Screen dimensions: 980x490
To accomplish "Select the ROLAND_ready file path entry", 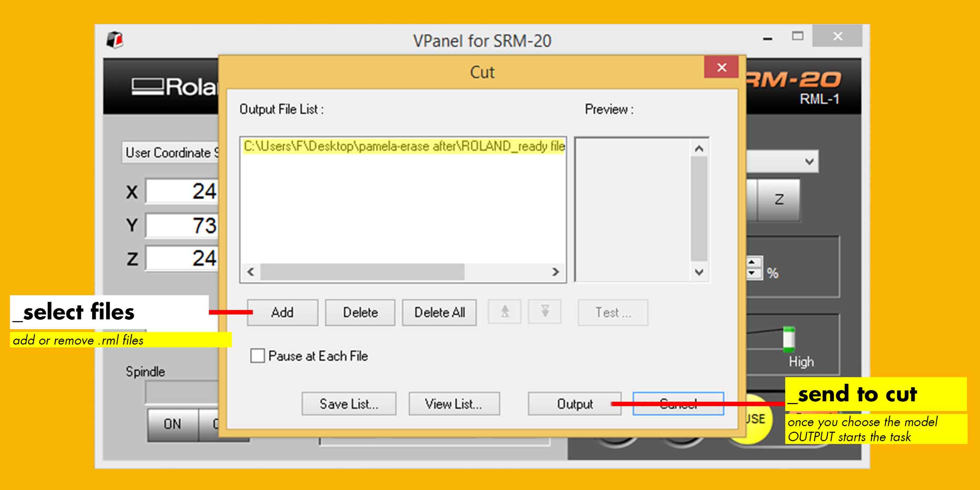I will (x=403, y=146).
